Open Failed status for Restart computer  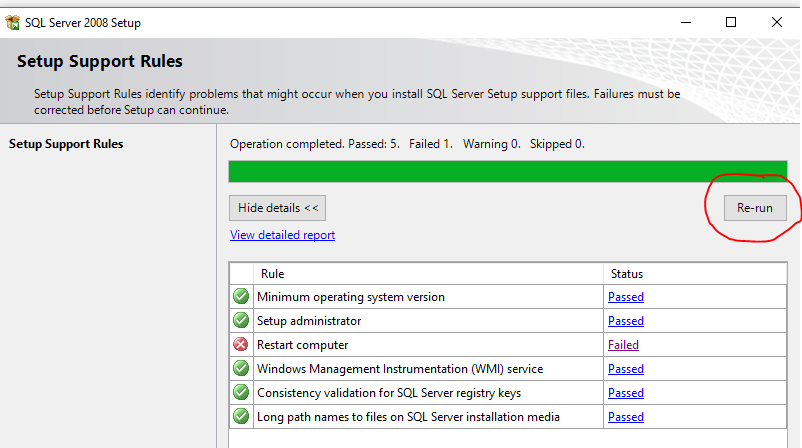tap(623, 345)
